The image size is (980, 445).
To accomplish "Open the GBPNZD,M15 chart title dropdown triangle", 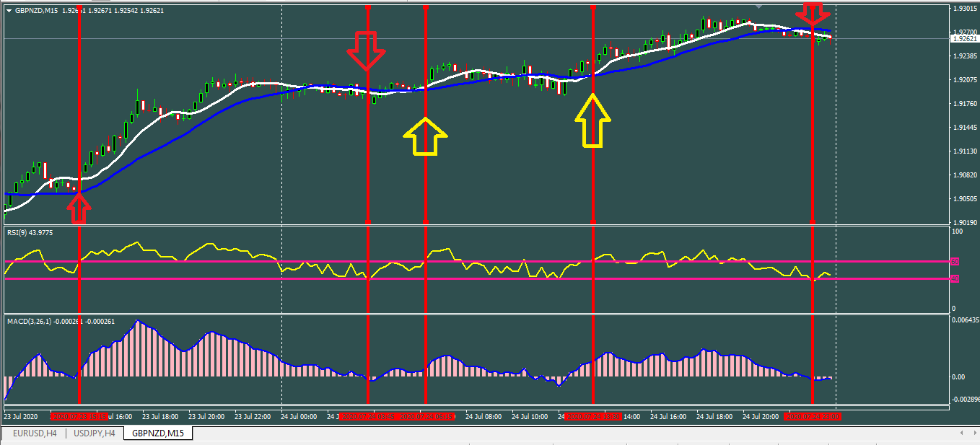I will click(x=8, y=10).
